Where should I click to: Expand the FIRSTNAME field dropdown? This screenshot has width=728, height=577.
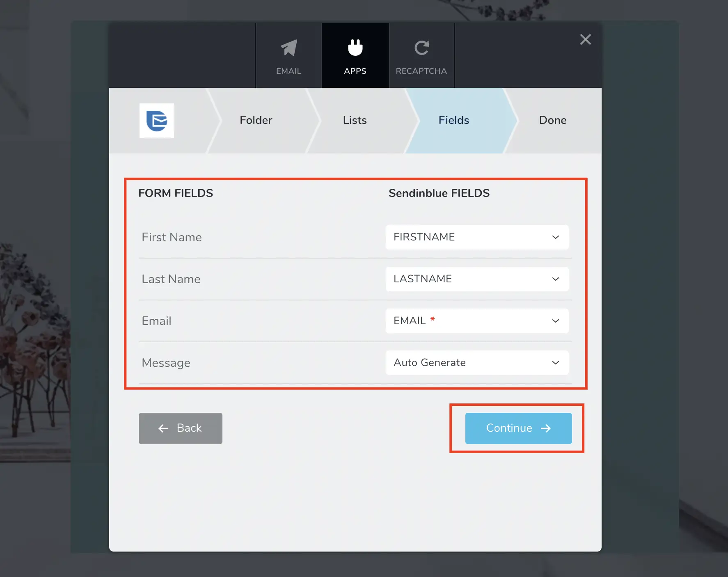click(x=477, y=237)
